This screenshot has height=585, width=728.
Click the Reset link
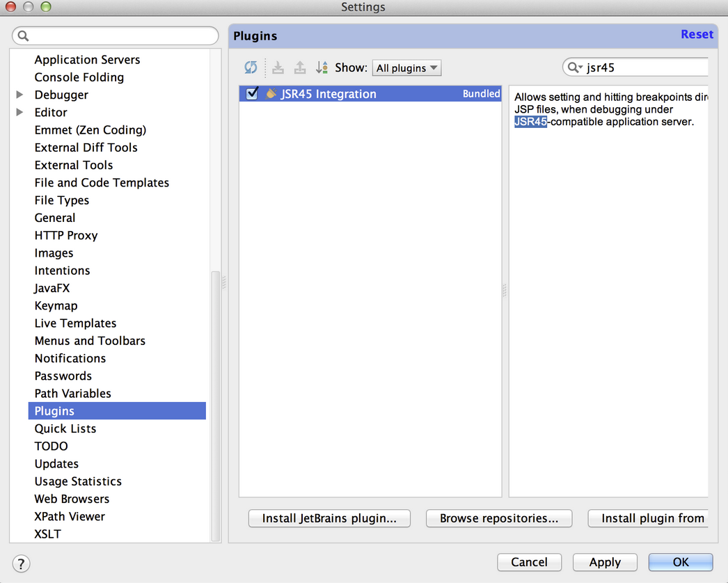[697, 34]
